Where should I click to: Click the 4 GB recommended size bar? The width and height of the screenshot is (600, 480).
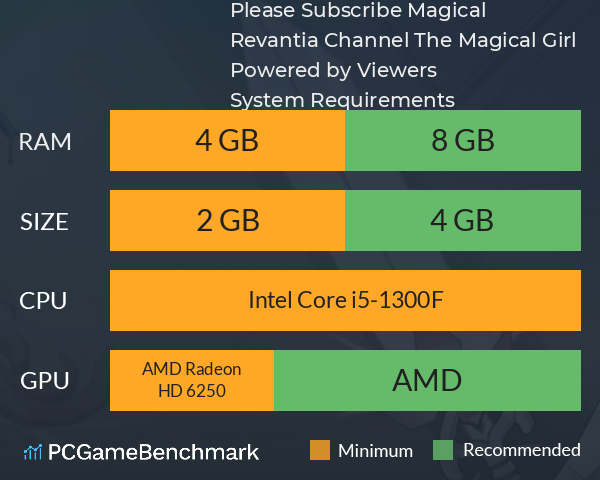point(463,220)
